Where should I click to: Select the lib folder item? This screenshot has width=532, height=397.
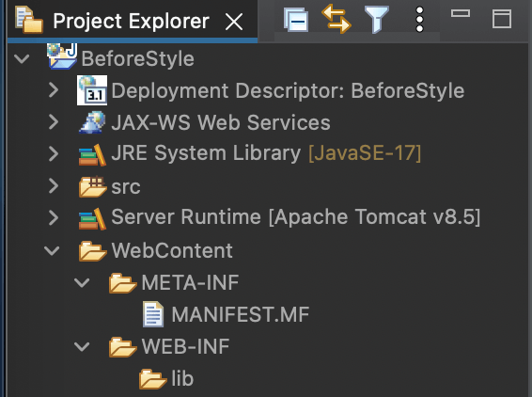point(182,378)
